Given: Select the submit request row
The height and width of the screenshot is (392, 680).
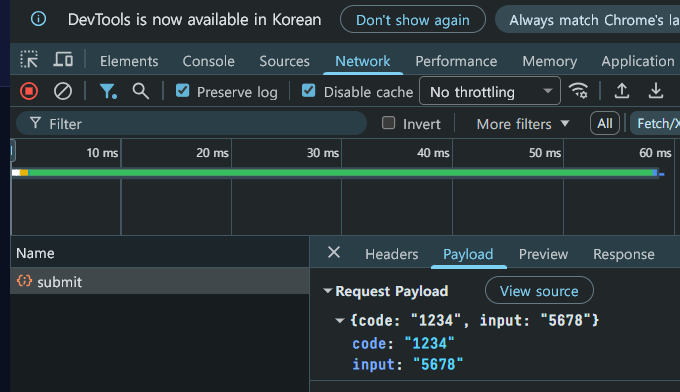Looking at the screenshot, I should point(160,281).
